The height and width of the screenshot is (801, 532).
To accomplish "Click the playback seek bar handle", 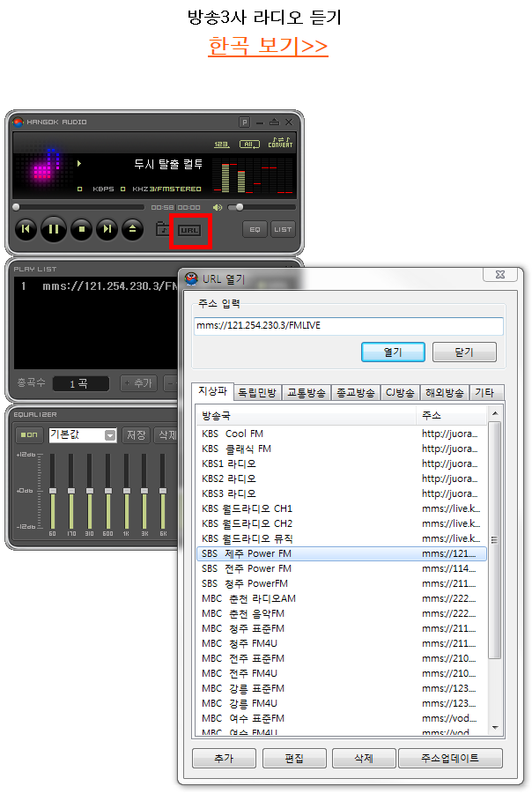I will [17, 207].
